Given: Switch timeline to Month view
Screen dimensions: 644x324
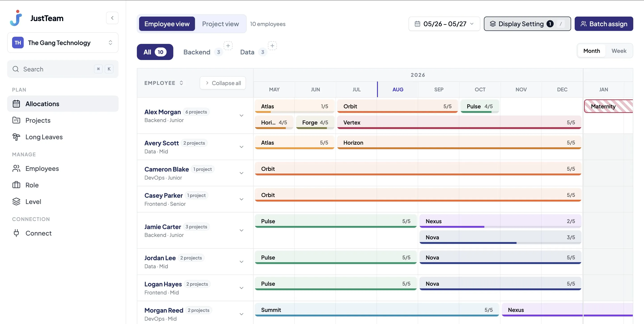Looking at the screenshot, I should [x=591, y=51].
